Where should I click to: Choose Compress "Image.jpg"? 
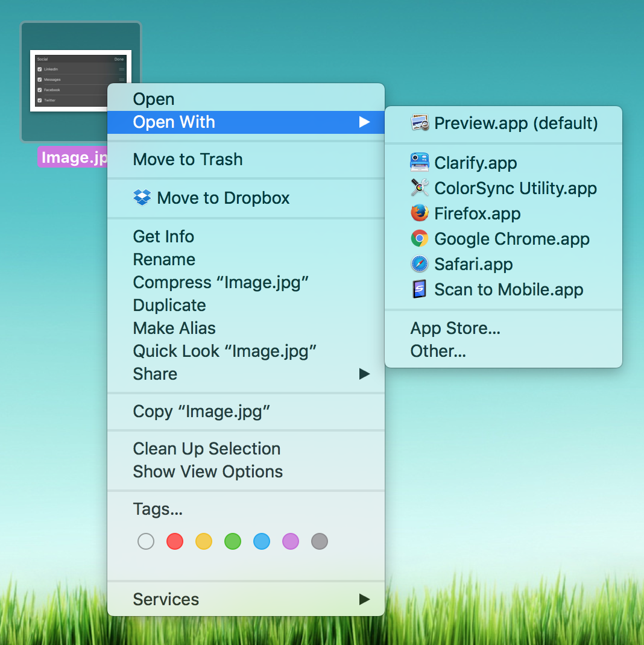[245, 283]
